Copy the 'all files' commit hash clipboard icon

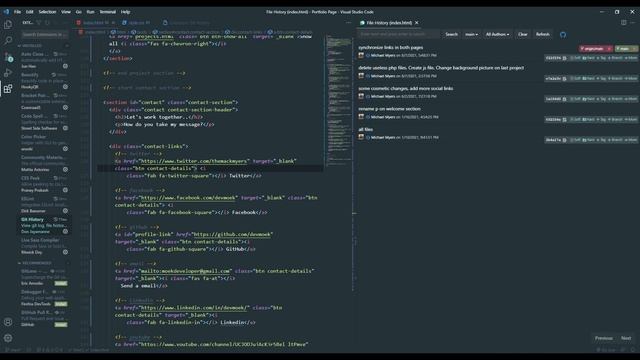tap(565, 140)
